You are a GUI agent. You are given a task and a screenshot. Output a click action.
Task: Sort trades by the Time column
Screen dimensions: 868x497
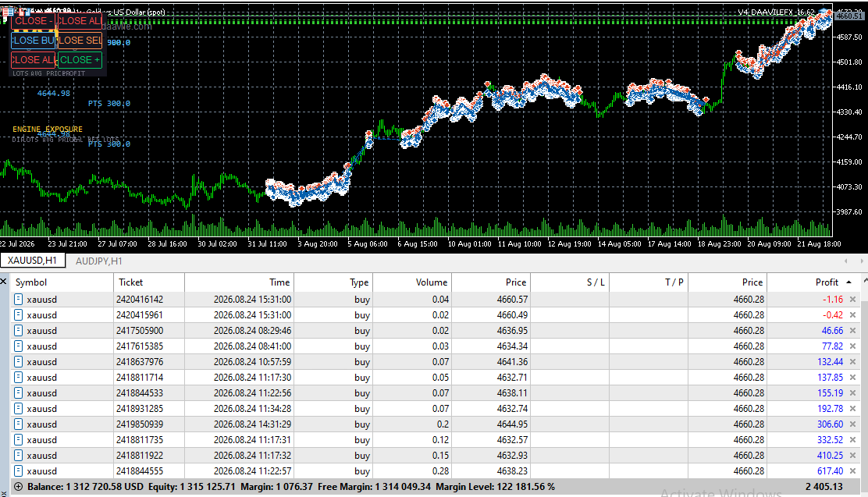pos(239,282)
